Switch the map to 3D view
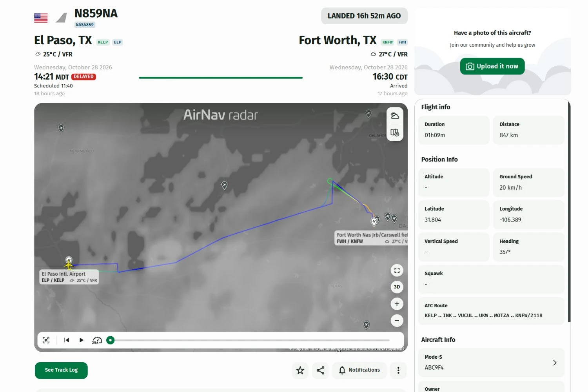The width and height of the screenshot is (588, 392). [397, 287]
